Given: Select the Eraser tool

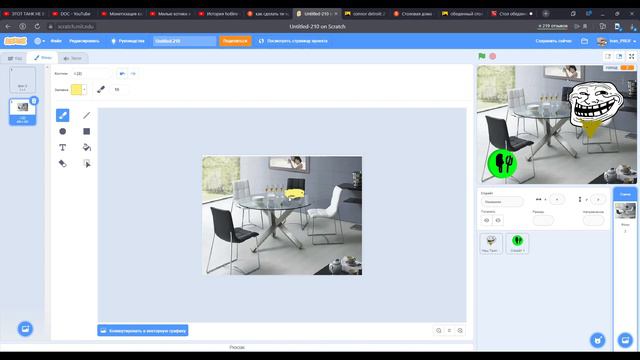Looking at the screenshot, I should [x=62, y=163].
